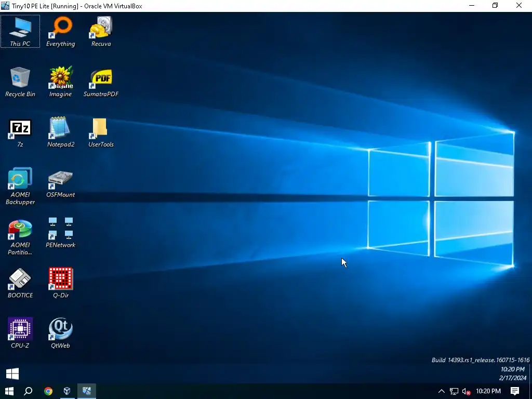Click the AOMEI Backupper shortcut
532x399 pixels.
point(20,186)
